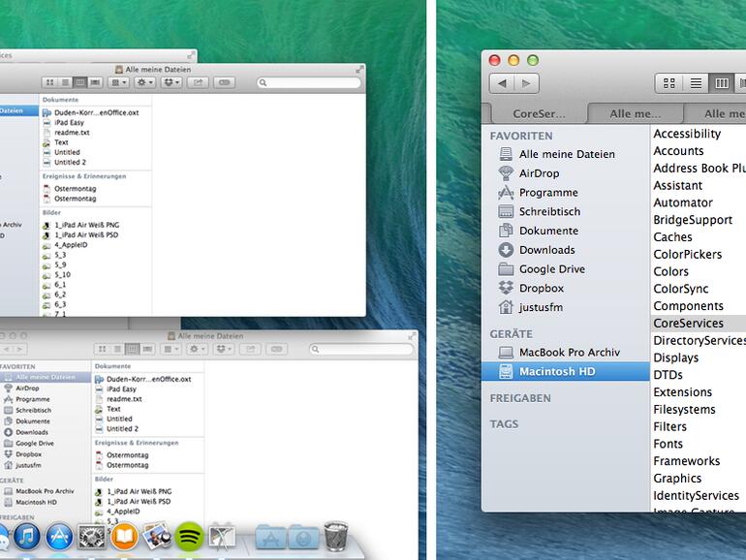Click the Google Drive folder icon in the tabbed window
The width and height of the screenshot is (746, 560).
click(x=506, y=269)
